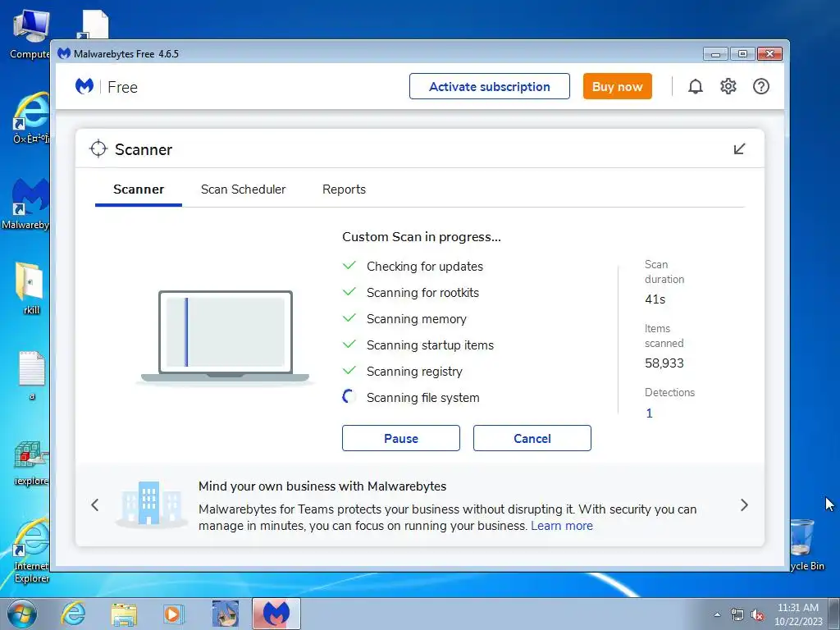Click the Malwarebytes logo next to Free
The image size is (840, 630).
pyautogui.click(x=84, y=86)
